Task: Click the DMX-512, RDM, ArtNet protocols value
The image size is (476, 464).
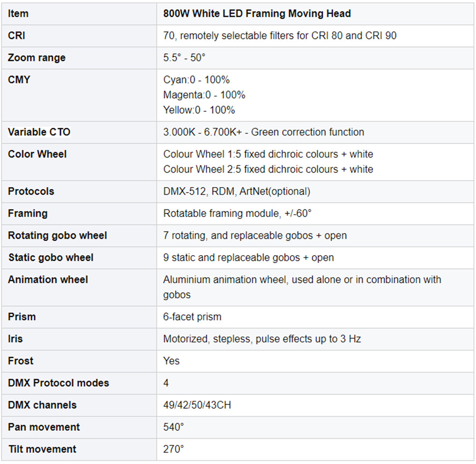Action: pyautogui.click(x=237, y=191)
